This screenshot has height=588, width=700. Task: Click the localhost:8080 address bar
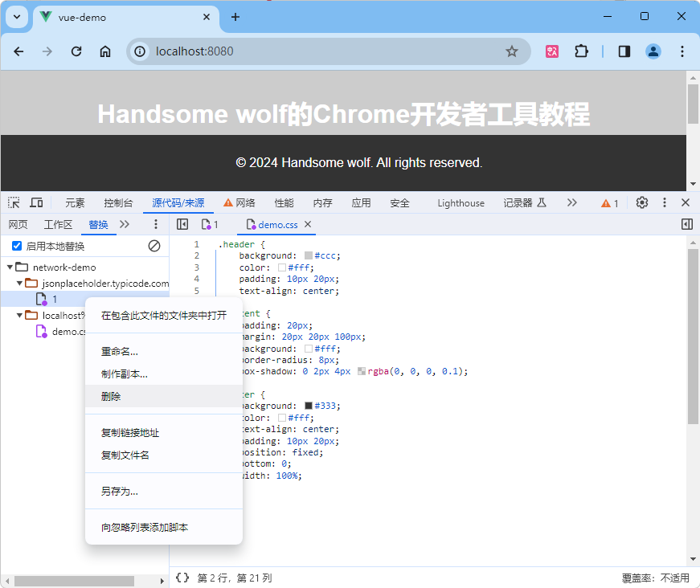point(328,51)
